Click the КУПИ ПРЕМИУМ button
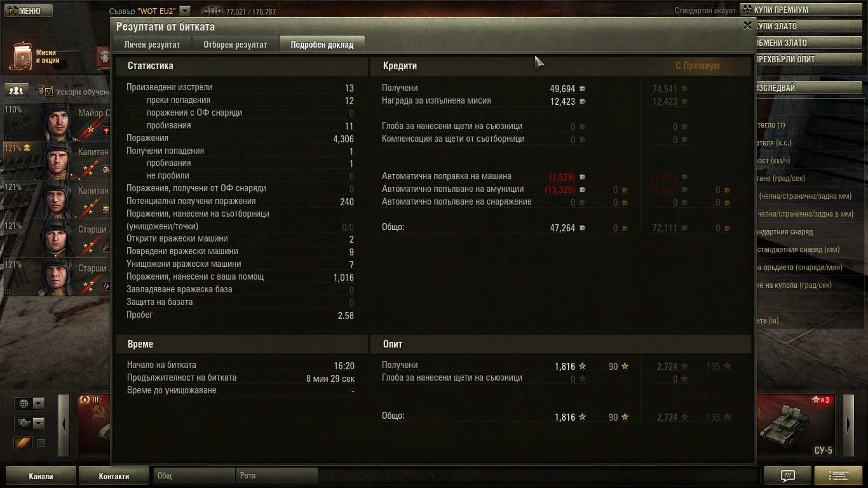Screen dimensions: 868x488 click(x=801, y=10)
